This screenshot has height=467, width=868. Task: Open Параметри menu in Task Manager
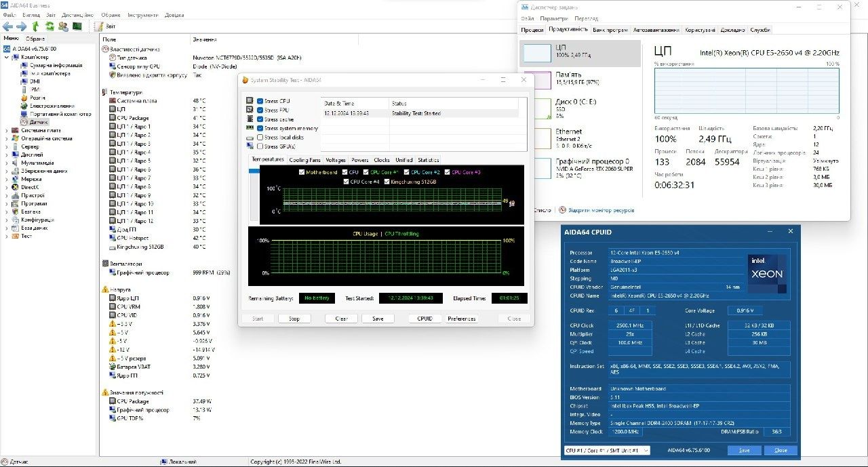pyautogui.click(x=554, y=19)
